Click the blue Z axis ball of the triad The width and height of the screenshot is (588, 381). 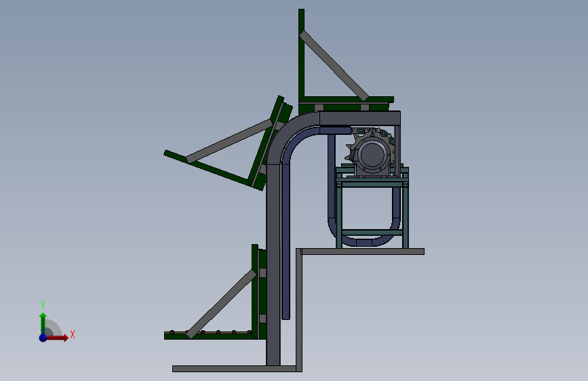(43, 338)
